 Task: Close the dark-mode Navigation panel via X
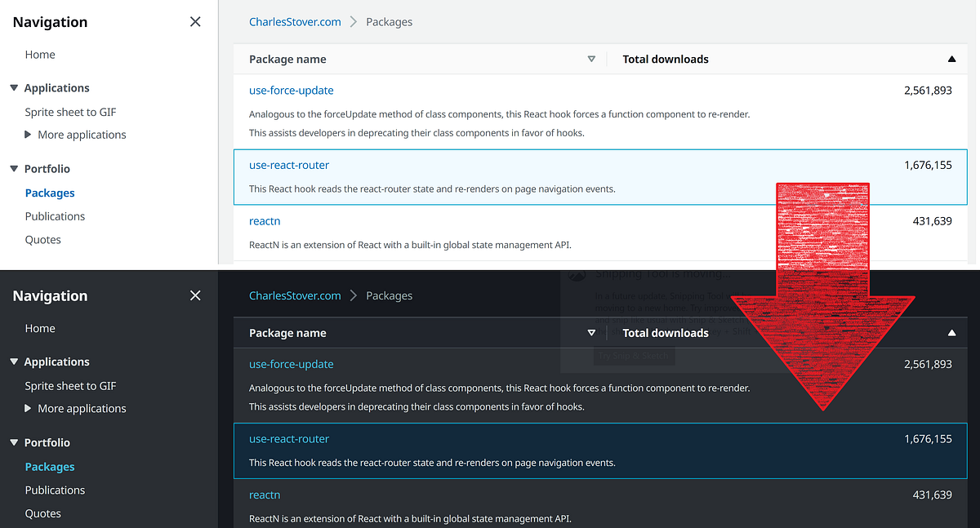(195, 295)
